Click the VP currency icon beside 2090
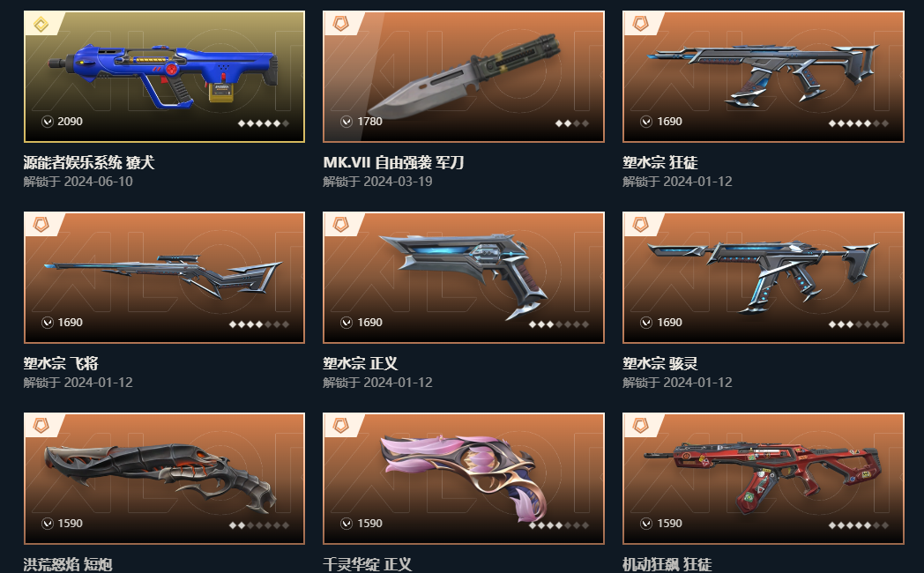The width and height of the screenshot is (924, 573). 47,122
